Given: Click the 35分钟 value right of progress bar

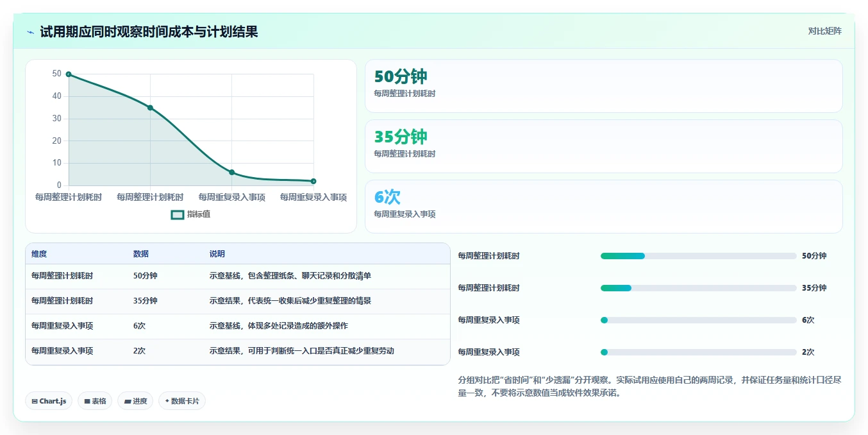Looking at the screenshot, I should (x=814, y=288).
